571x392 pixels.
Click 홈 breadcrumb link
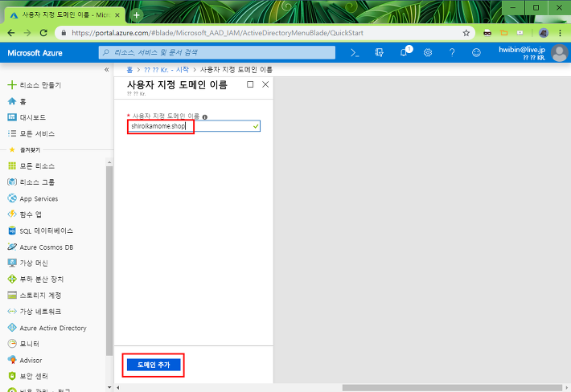[129, 69]
